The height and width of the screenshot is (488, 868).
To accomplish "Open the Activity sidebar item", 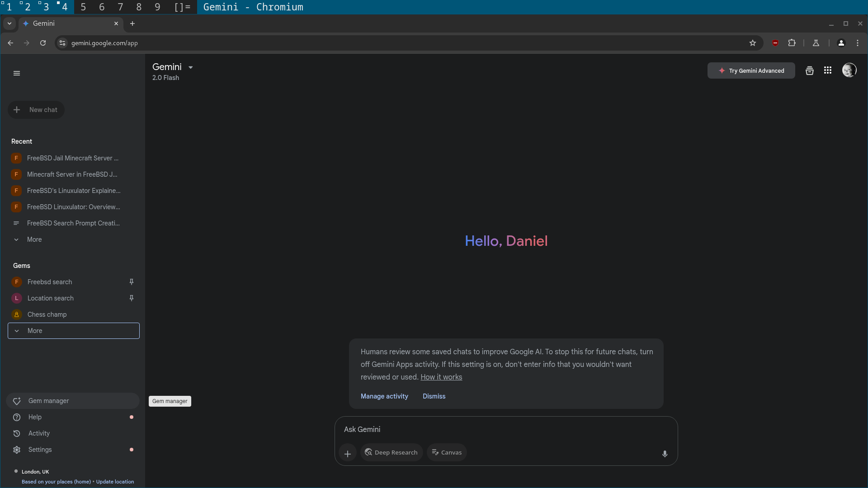I will [39, 433].
